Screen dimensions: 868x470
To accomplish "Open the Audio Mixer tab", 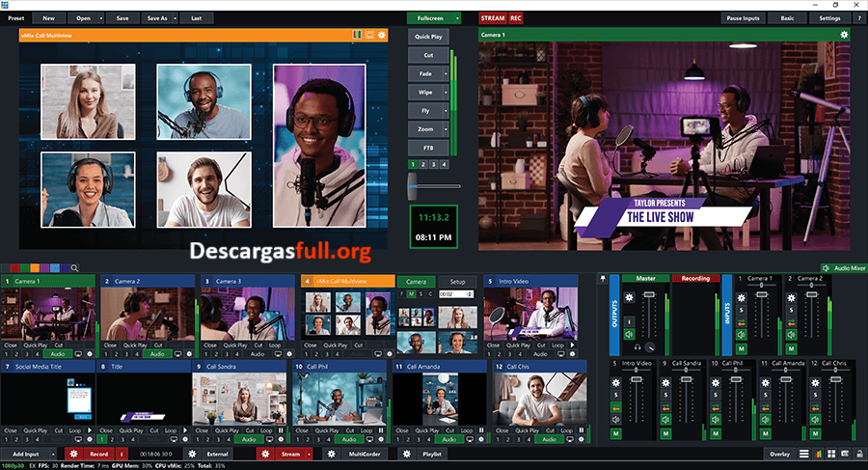I will (845, 268).
